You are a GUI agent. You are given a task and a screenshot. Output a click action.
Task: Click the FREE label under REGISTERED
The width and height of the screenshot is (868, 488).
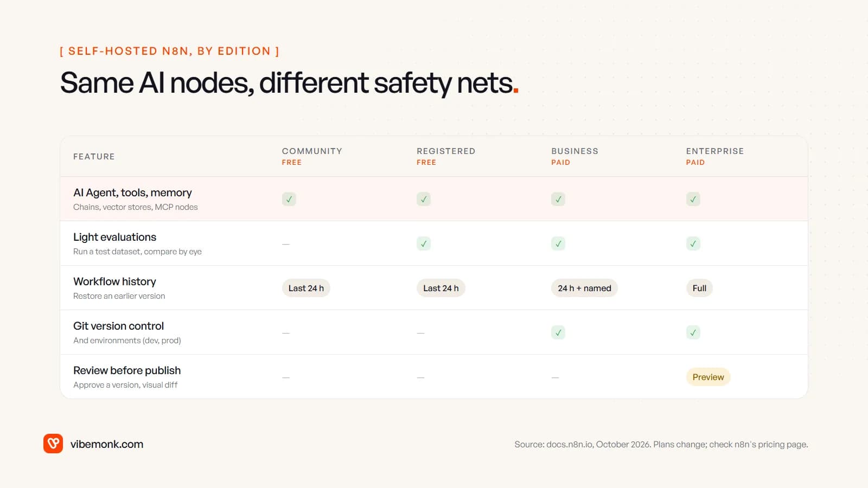[x=426, y=162]
